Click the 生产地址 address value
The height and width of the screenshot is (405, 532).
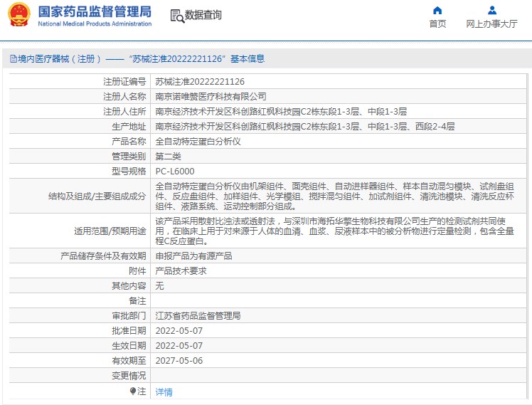coord(304,127)
